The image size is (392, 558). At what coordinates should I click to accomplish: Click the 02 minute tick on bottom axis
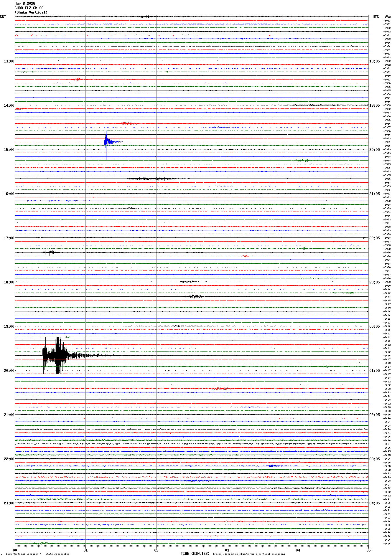[x=156, y=550]
